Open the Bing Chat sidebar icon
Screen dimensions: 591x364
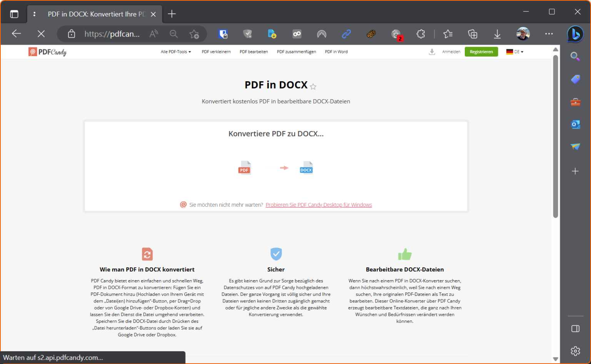[x=575, y=34]
